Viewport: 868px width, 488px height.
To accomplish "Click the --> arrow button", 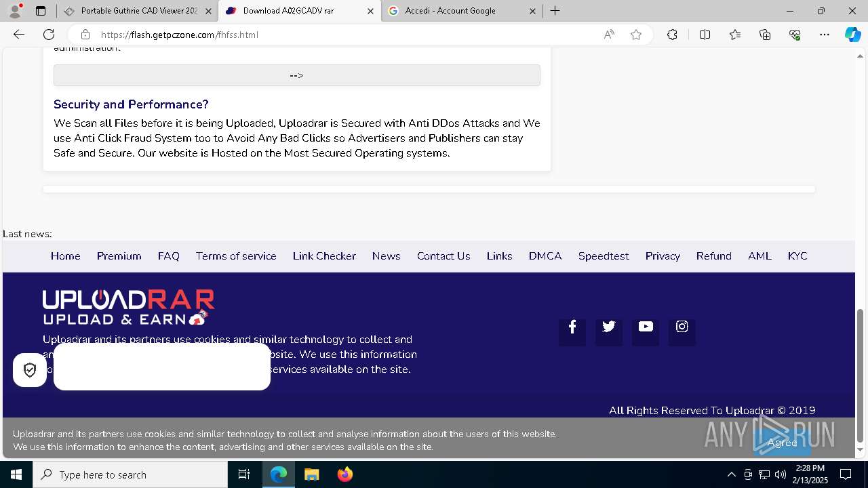I will [297, 75].
